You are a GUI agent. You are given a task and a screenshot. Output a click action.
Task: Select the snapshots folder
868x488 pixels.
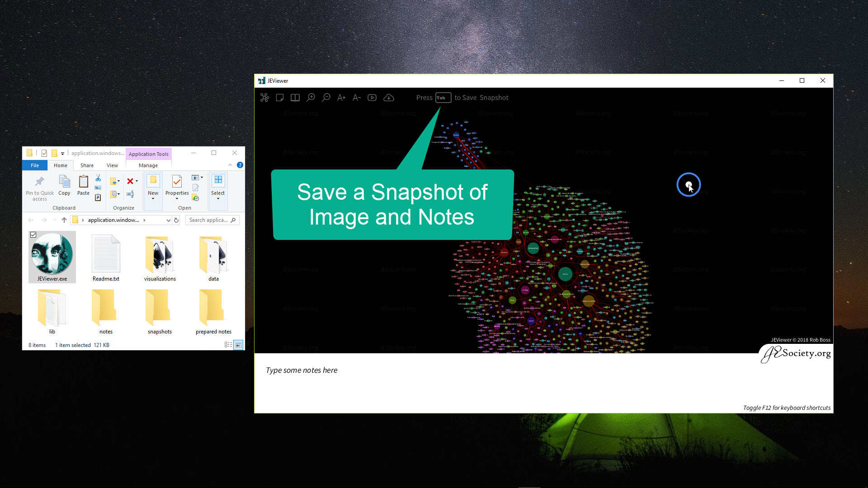tap(160, 311)
